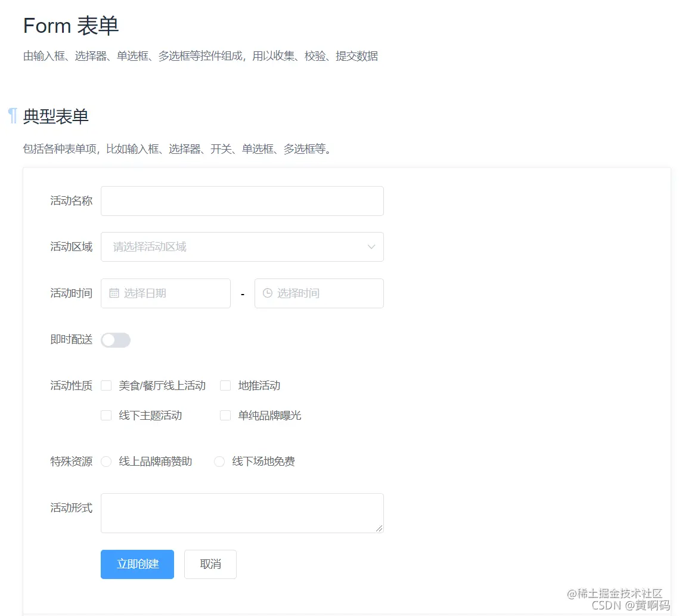
Task: Open the 选择日期 date picker field
Action: [x=165, y=293]
